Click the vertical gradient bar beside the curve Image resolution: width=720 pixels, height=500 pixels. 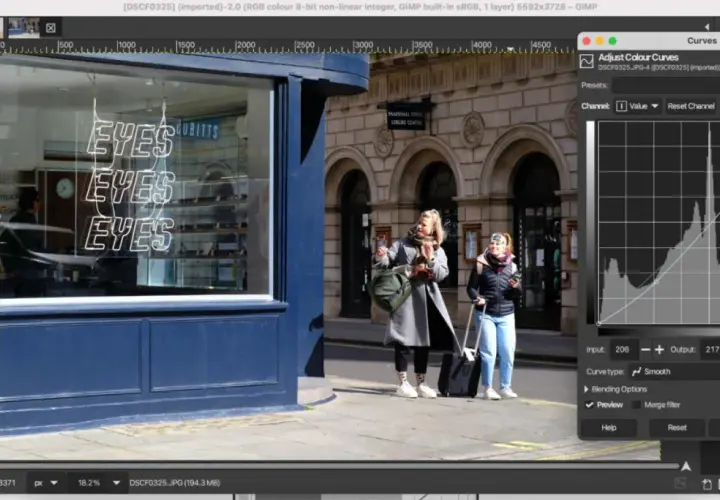590,222
